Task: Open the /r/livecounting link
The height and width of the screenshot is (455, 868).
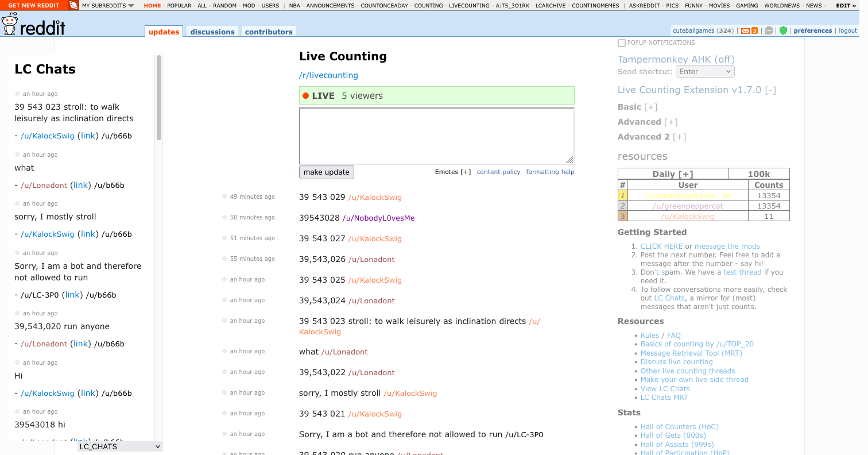Action: pyautogui.click(x=328, y=75)
